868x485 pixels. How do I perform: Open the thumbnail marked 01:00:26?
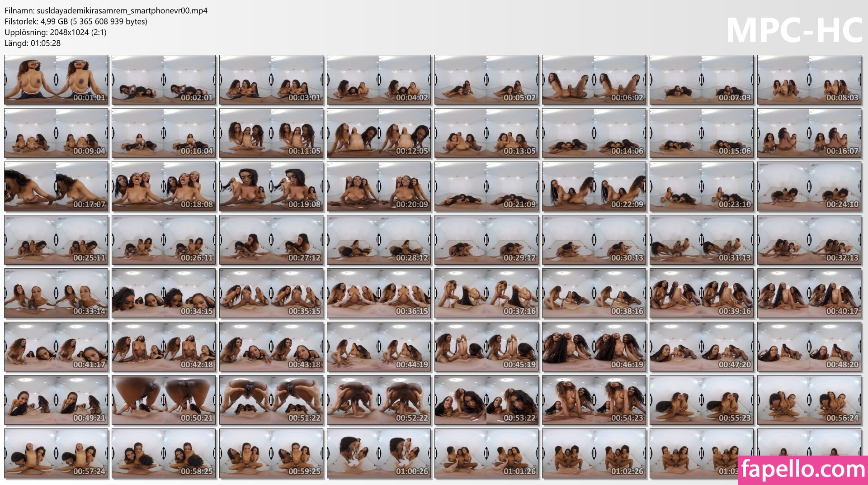[x=379, y=454]
